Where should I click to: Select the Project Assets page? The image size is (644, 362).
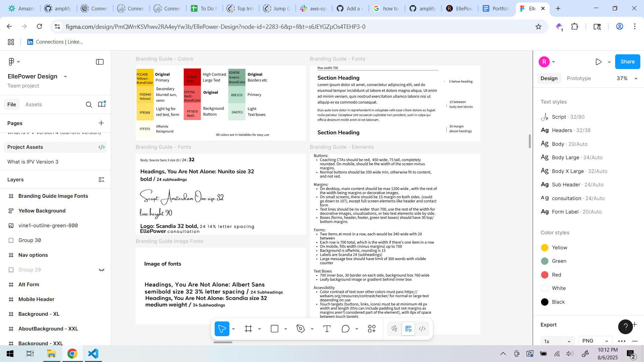tap(25, 147)
